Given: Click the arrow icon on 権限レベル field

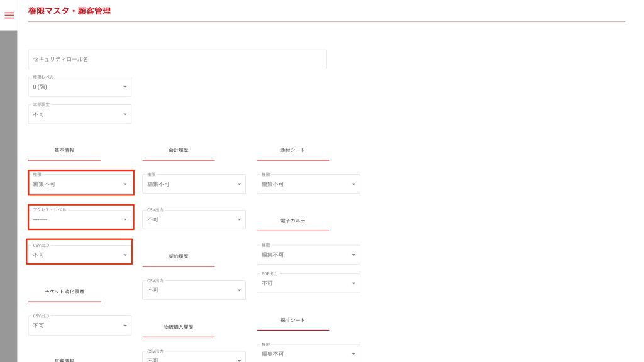Looking at the screenshot, I should click(x=125, y=87).
